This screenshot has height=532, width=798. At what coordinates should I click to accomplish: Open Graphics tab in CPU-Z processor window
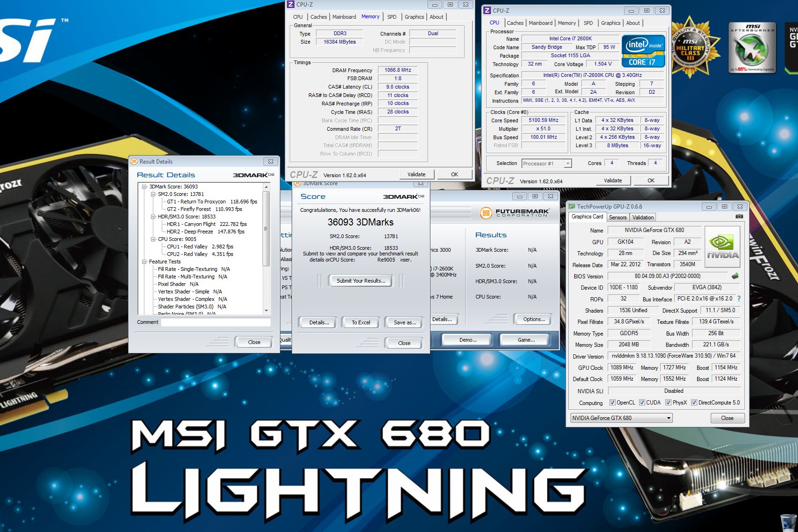click(x=611, y=23)
